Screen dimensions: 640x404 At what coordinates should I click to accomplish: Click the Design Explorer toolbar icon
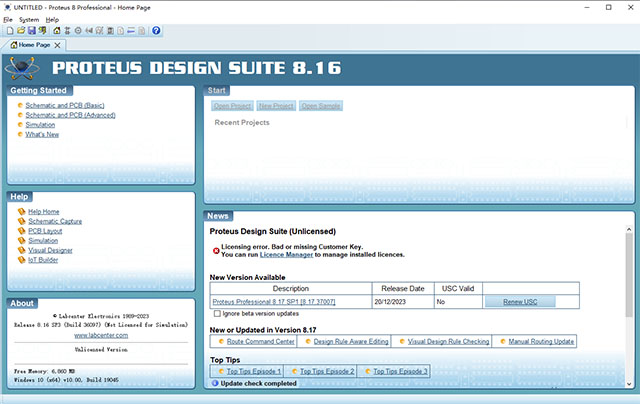pos(110,31)
